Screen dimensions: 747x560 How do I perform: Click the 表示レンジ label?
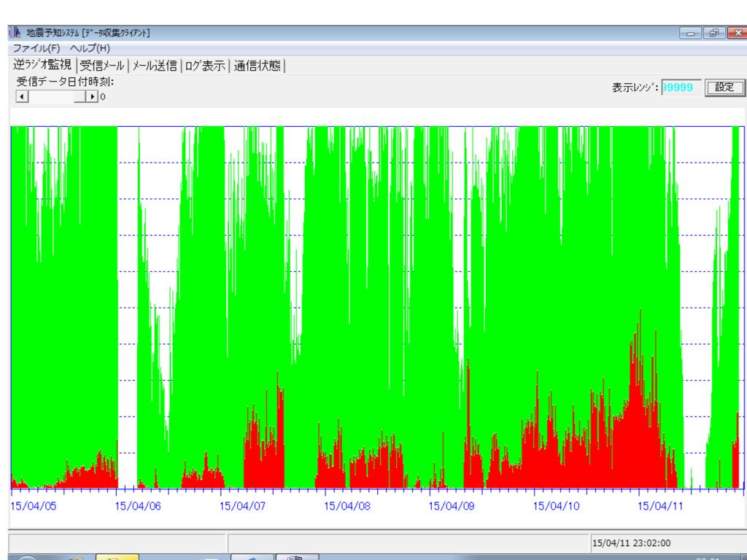(635, 87)
